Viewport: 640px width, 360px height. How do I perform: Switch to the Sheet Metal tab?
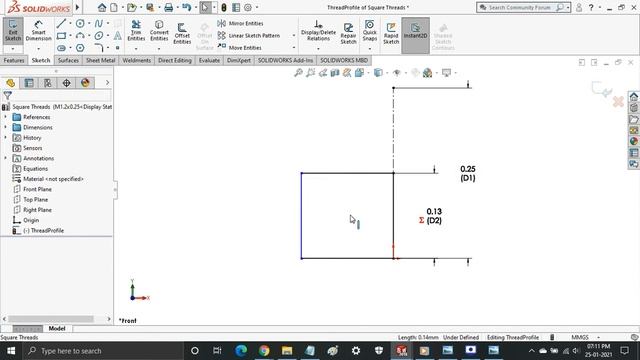pyautogui.click(x=100, y=60)
